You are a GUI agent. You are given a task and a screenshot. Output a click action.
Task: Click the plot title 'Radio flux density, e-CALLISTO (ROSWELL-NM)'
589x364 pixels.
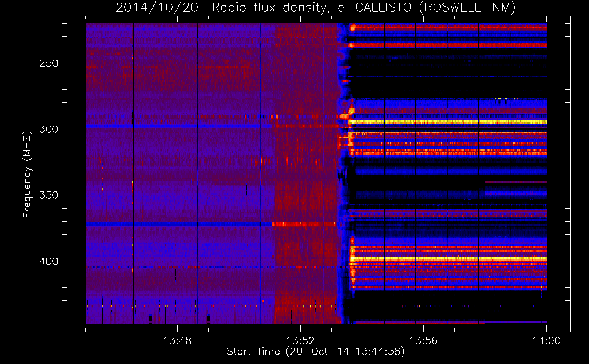pos(364,7)
